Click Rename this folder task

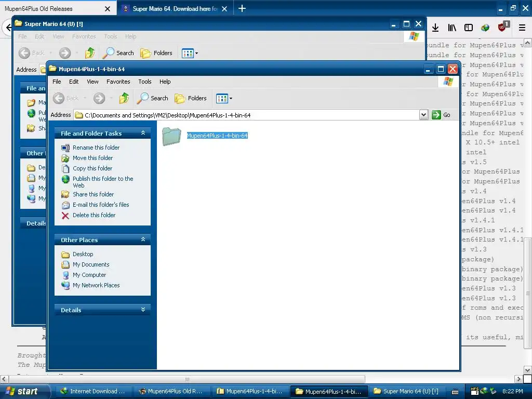point(96,148)
